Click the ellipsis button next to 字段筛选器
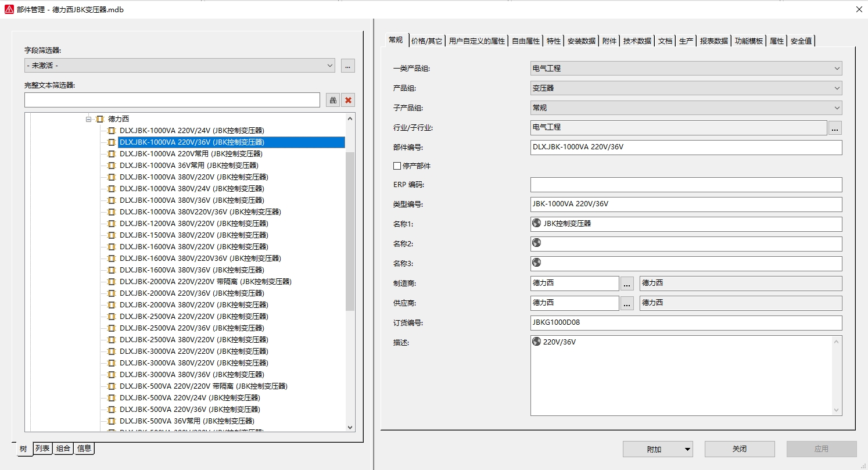 pyautogui.click(x=348, y=66)
